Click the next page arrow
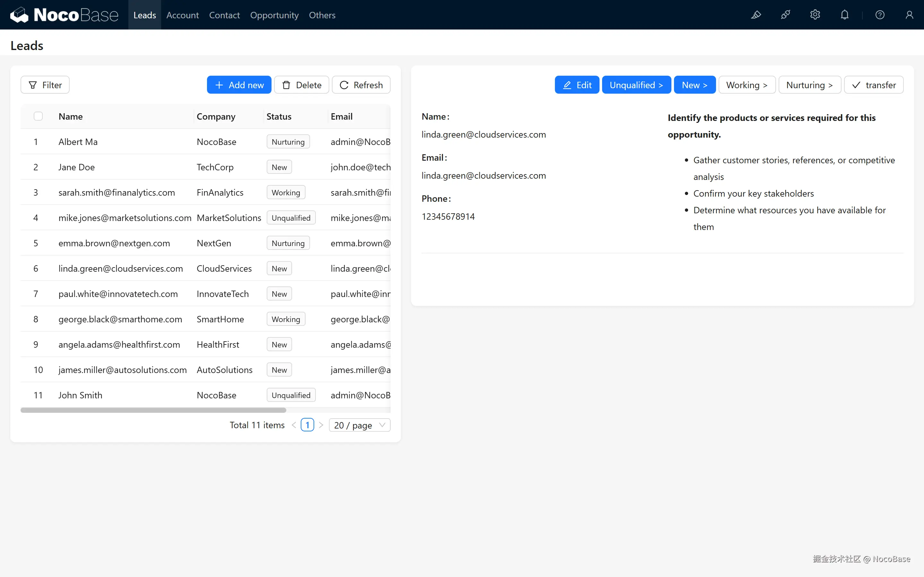The image size is (924, 577). click(x=321, y=425)
